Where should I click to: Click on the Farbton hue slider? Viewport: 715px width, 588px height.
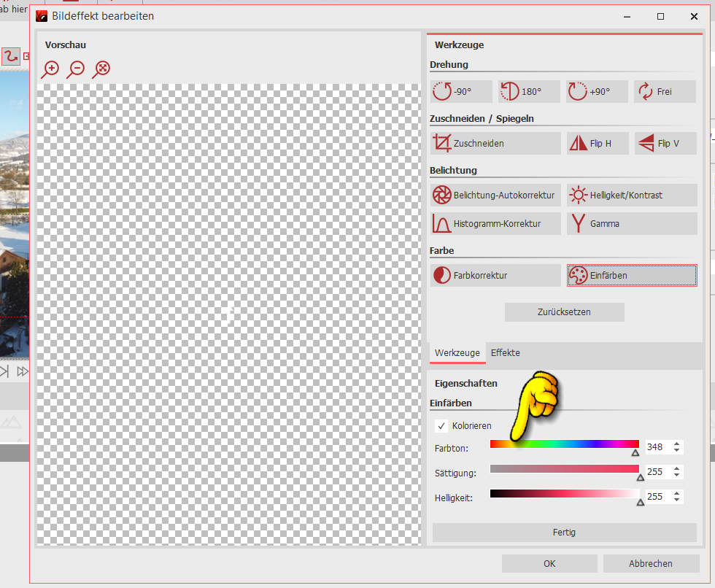pos(564,444)
